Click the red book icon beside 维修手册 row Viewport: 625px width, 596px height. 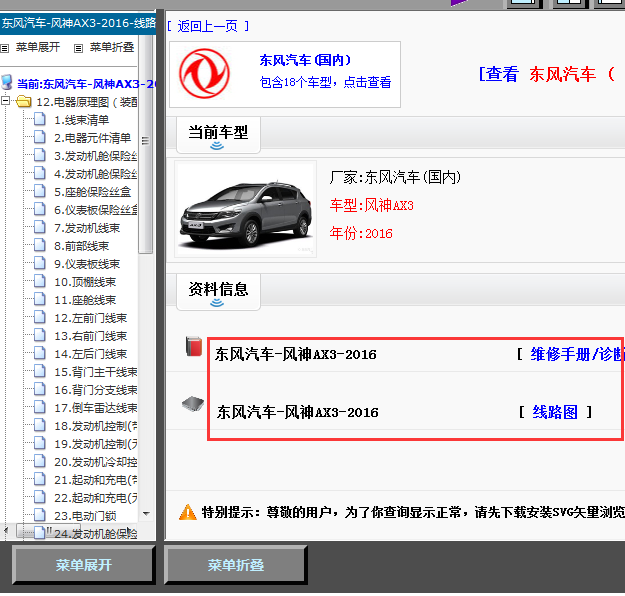(194, 346)
